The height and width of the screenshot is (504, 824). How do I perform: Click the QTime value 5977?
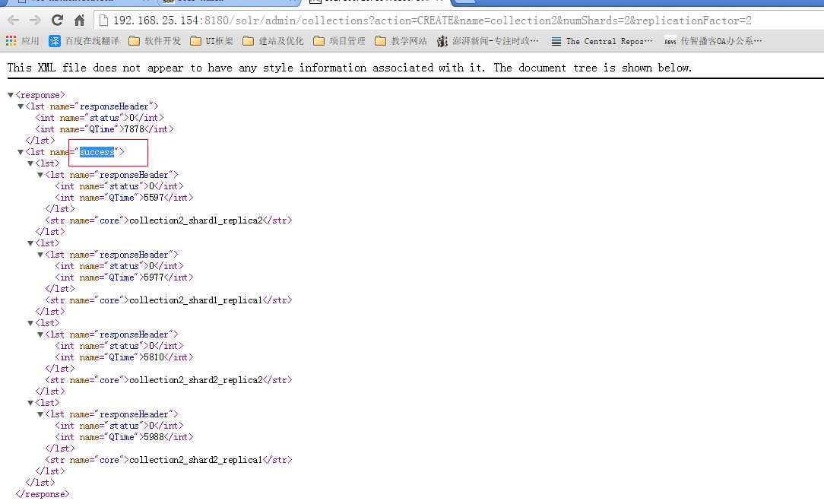(x=154, y=277)
